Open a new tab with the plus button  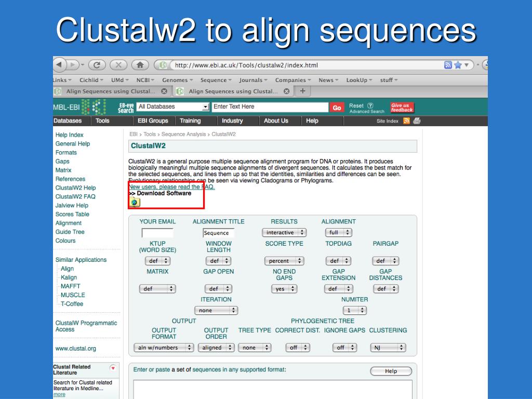click(303, 91)
